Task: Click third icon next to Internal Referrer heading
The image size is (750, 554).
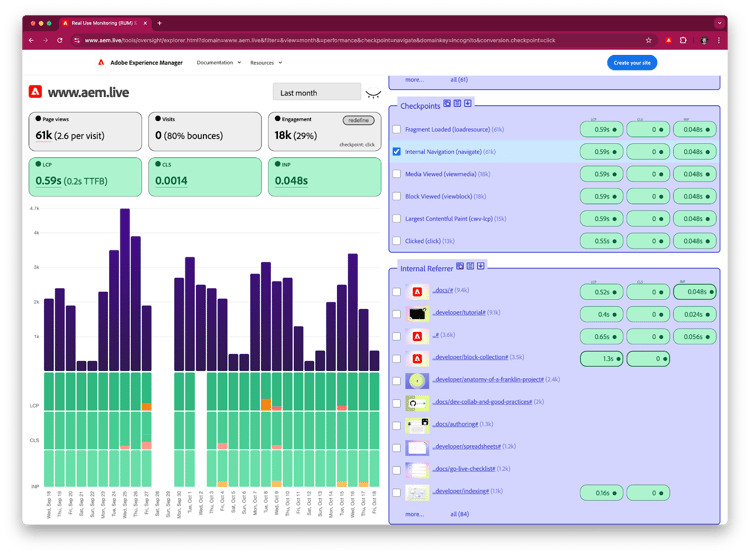Action: coord(481,266)
